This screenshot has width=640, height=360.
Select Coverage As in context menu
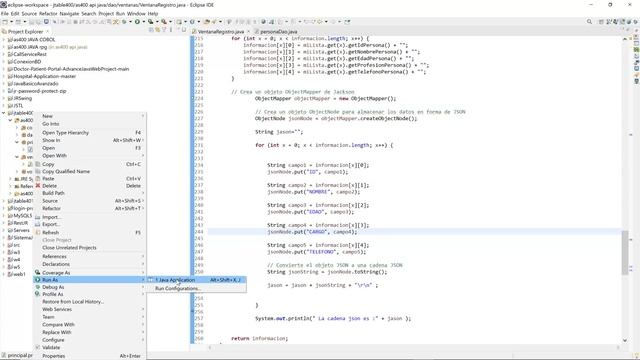coord(89,273)
